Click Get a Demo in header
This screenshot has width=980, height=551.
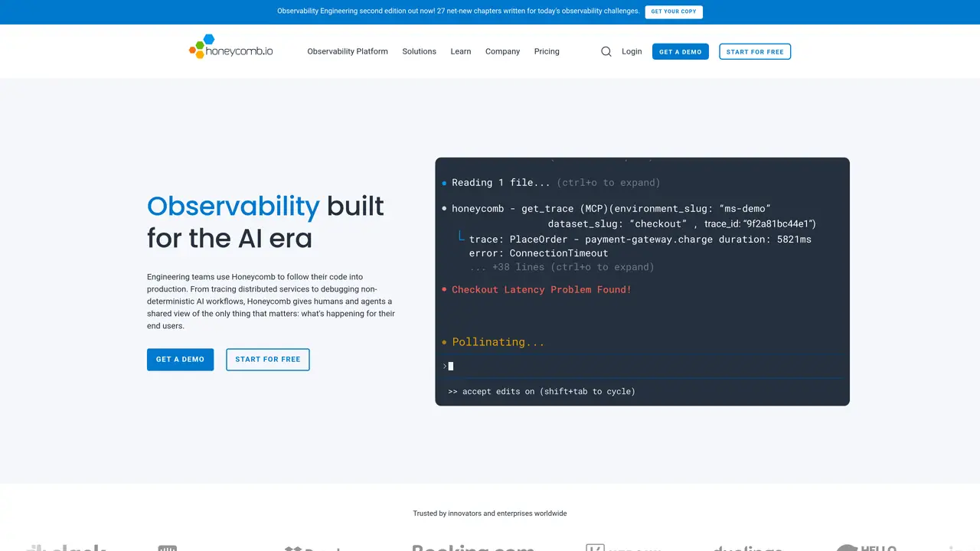(x=681, y=51)
